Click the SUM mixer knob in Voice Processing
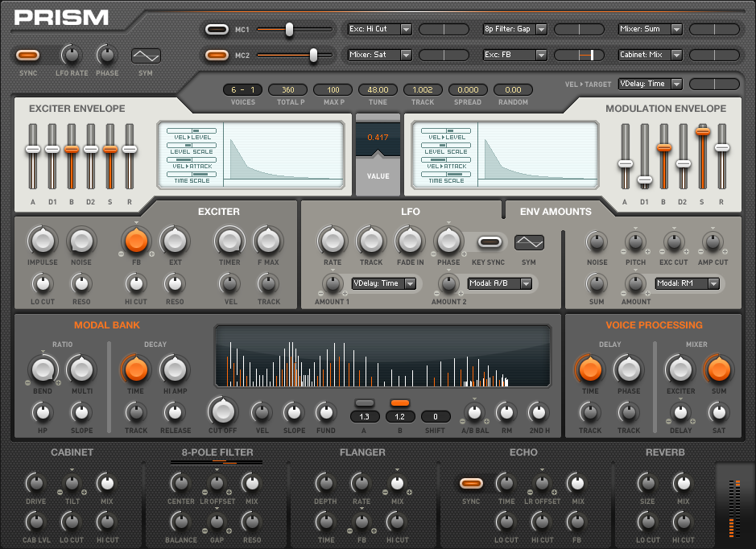 [x=719, y=370]
